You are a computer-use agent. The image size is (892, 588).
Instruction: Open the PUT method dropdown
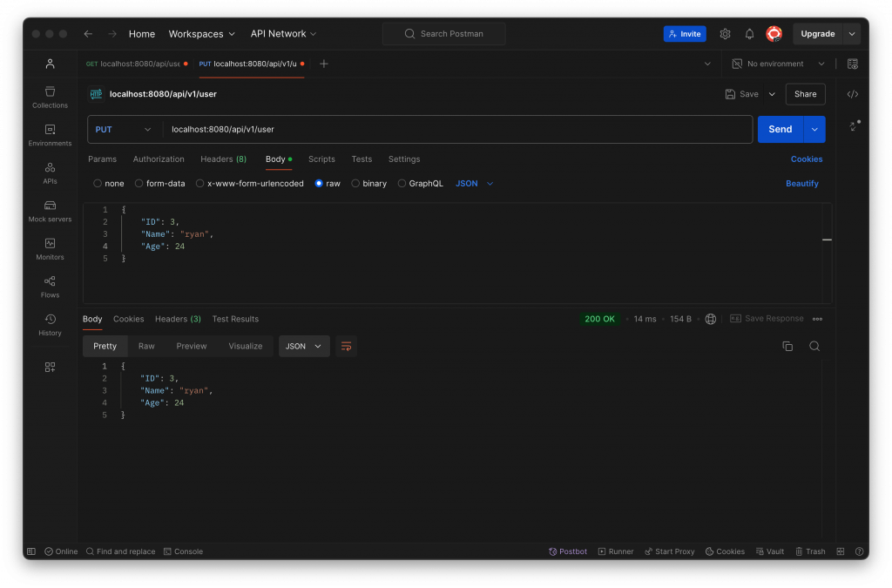coord(124,130)
